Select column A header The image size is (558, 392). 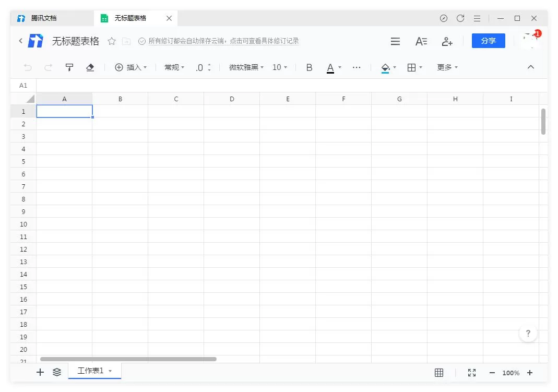pos(64,99)
